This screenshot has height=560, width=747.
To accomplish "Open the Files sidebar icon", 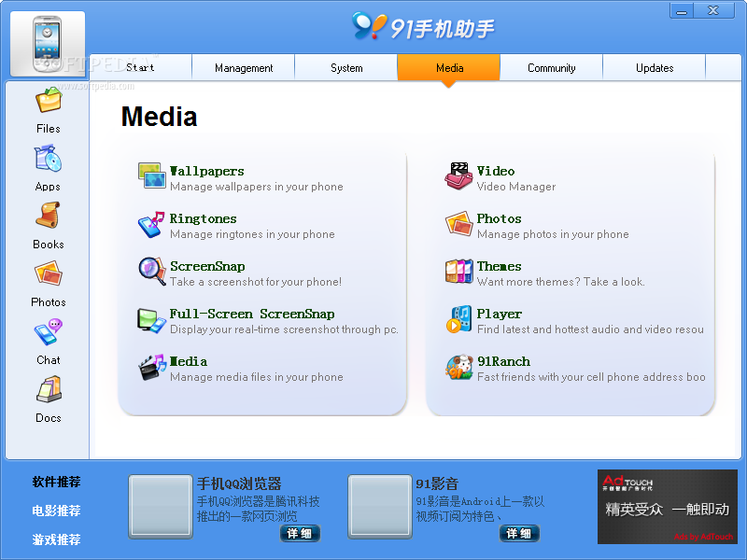I will [x=49, y=101].
